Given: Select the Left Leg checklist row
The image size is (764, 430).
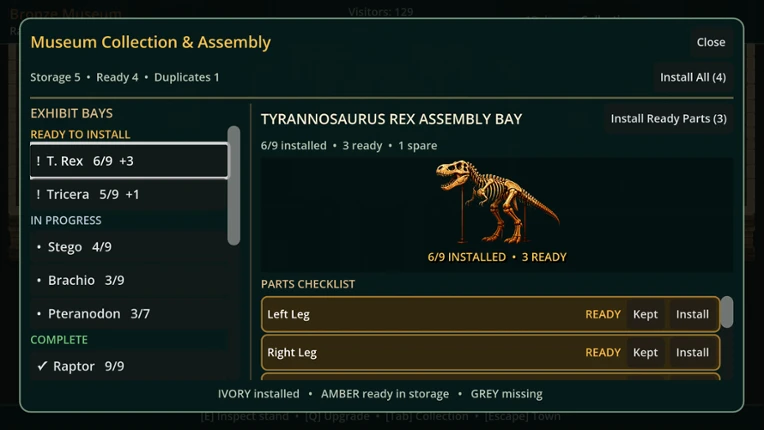Looking at the screenshot, I should point(491,315).
